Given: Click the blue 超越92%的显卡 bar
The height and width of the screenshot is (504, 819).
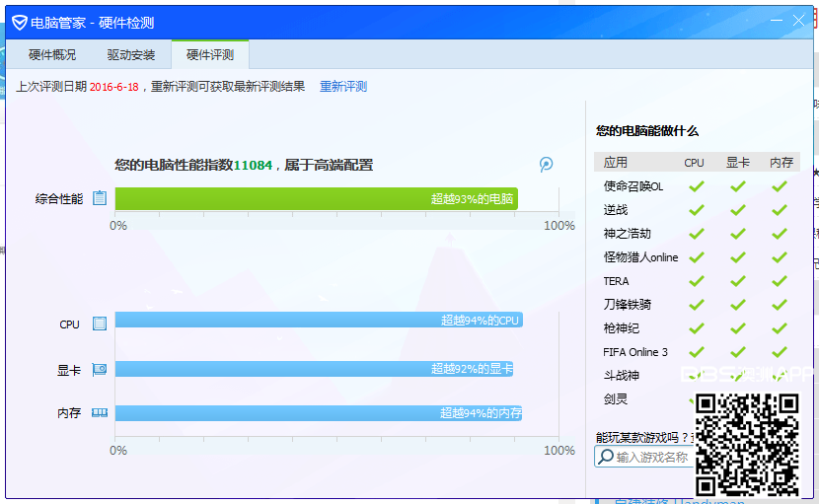Looking at the screenshot, I should [x=314, y=369].
